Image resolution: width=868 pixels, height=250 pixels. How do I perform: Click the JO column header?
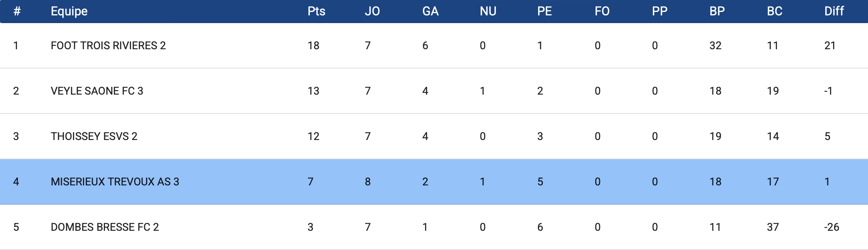(x=372, y=11)
